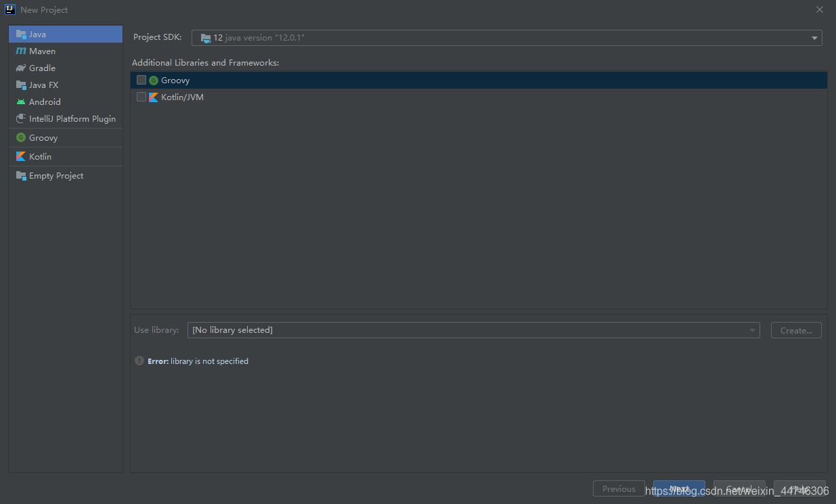Click the Cancel button
Viewport: 836px width, 504px height.
(739, 488)
